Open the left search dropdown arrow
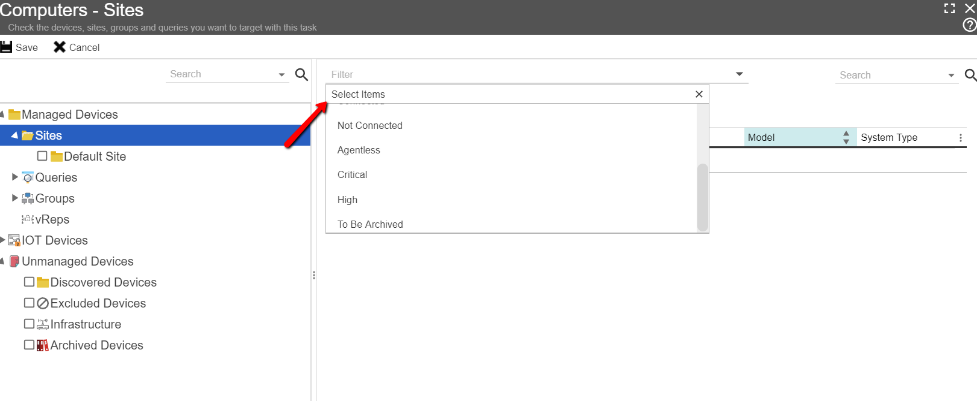 coord(282,75)
